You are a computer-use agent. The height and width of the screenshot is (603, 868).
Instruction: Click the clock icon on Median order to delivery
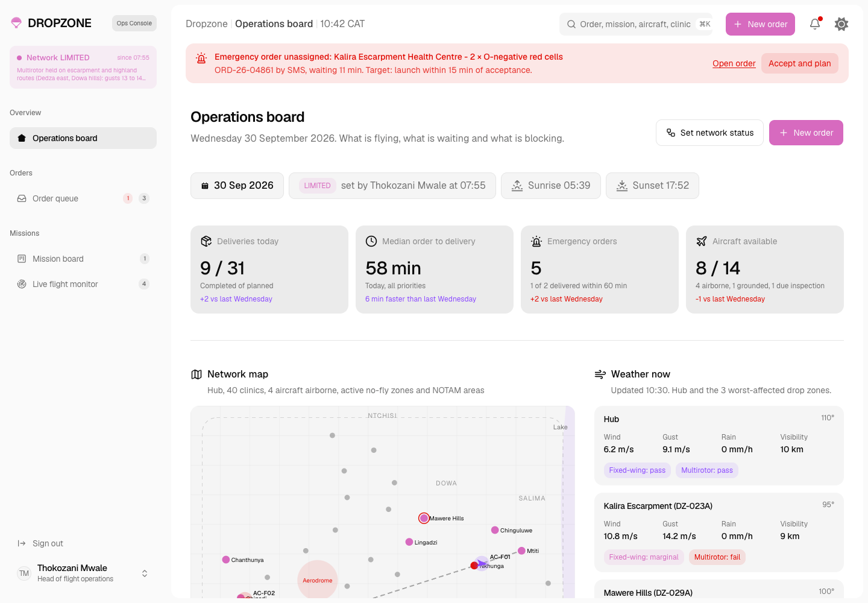(x=371, y=241)
